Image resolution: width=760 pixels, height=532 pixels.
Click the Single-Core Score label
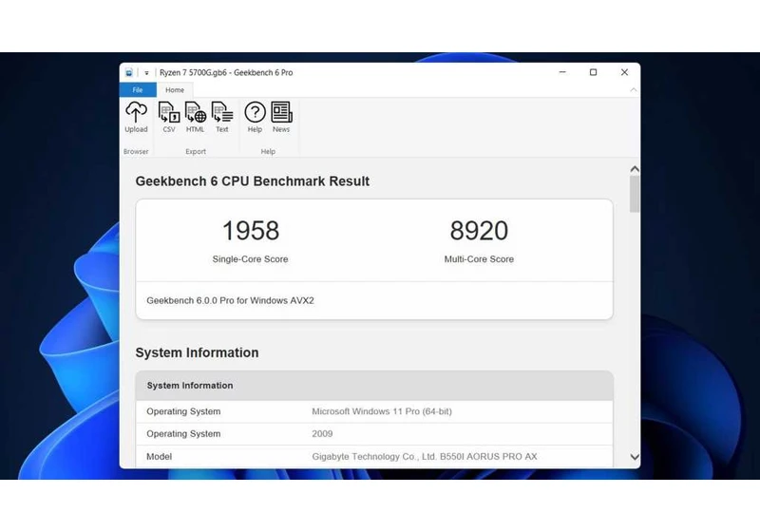point(250,259)
